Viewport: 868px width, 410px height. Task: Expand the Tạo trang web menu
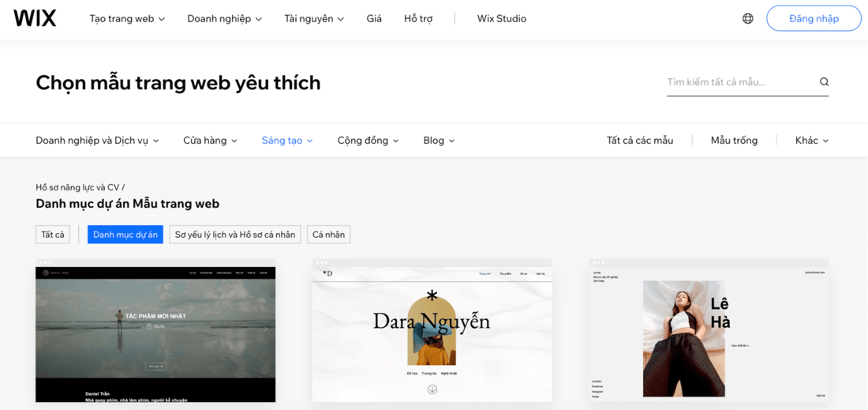(127, 19)
